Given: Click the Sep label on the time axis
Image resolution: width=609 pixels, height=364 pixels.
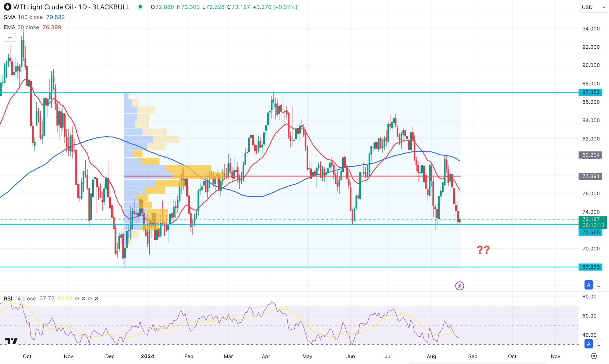Looking at the screenshot, I should [473, 356].
